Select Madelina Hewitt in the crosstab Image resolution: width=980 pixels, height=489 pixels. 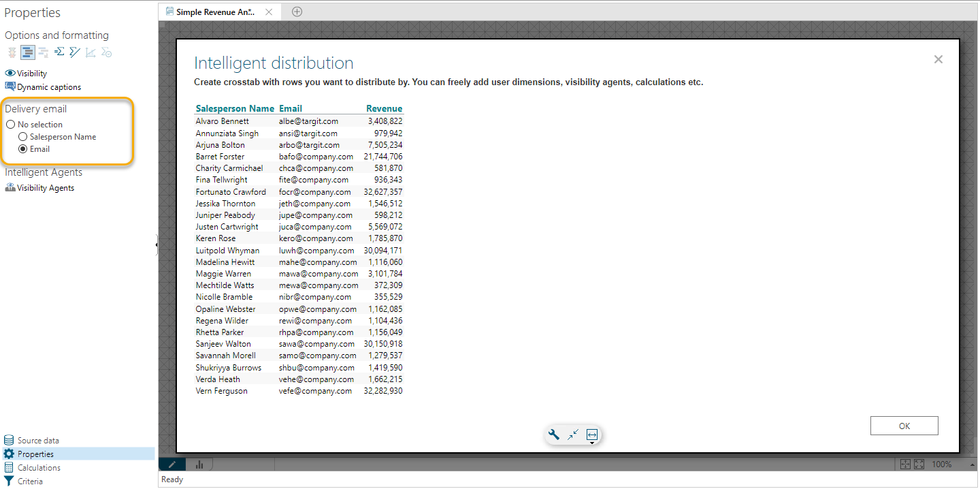pos(225,262)
